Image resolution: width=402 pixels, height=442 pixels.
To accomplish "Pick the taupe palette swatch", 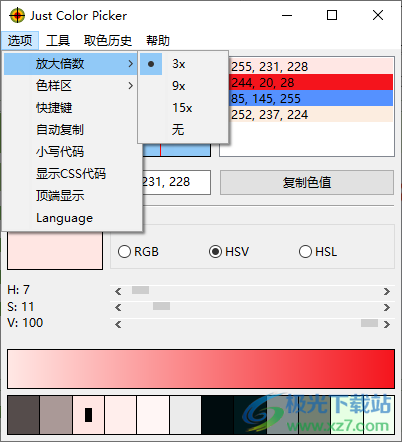I will click(56, 415).
